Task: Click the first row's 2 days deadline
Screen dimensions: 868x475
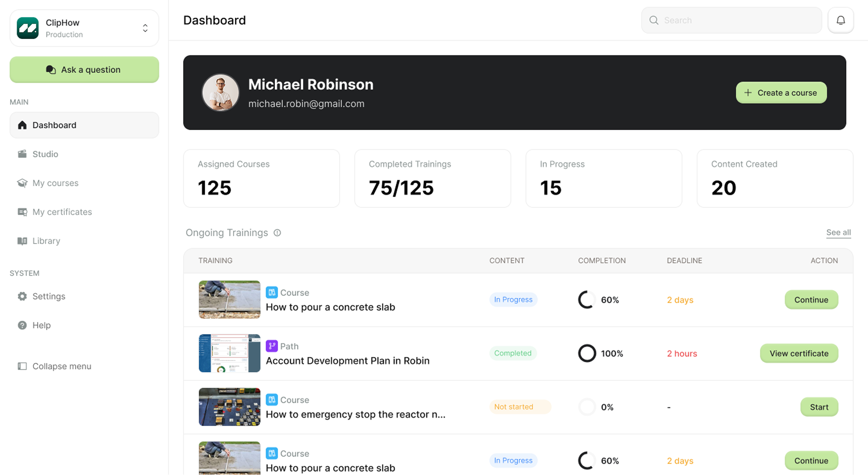Action: point(680,300)
